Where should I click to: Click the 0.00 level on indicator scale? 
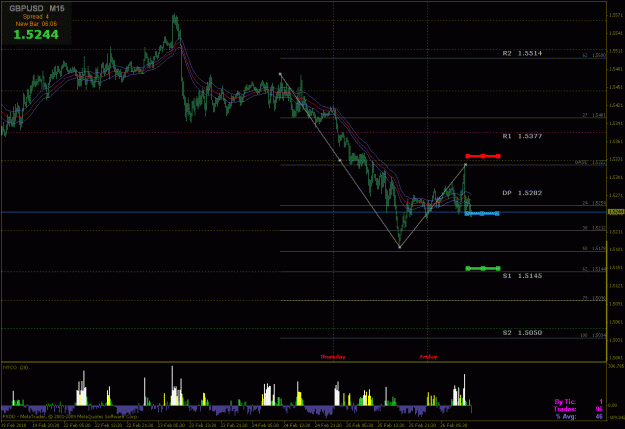[613, 405]
